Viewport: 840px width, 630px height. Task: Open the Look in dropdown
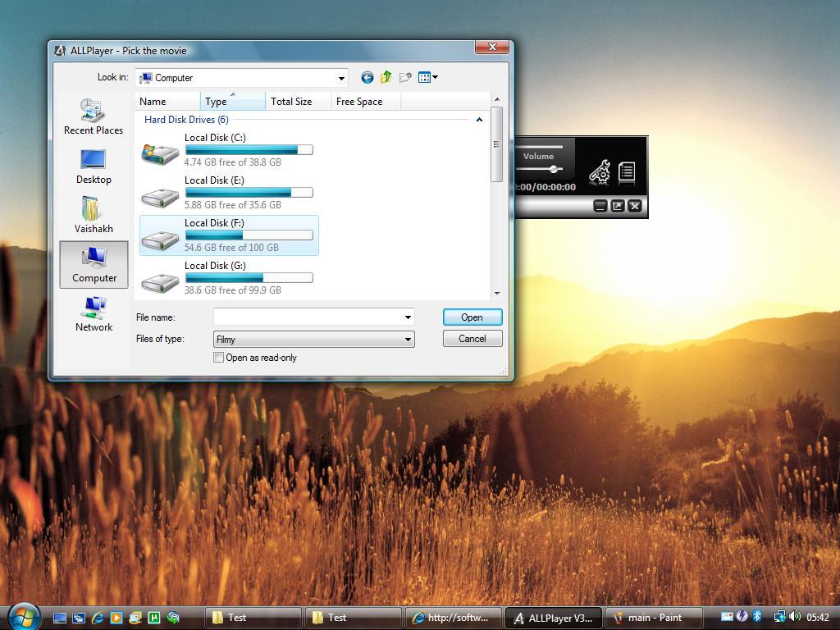343,77
